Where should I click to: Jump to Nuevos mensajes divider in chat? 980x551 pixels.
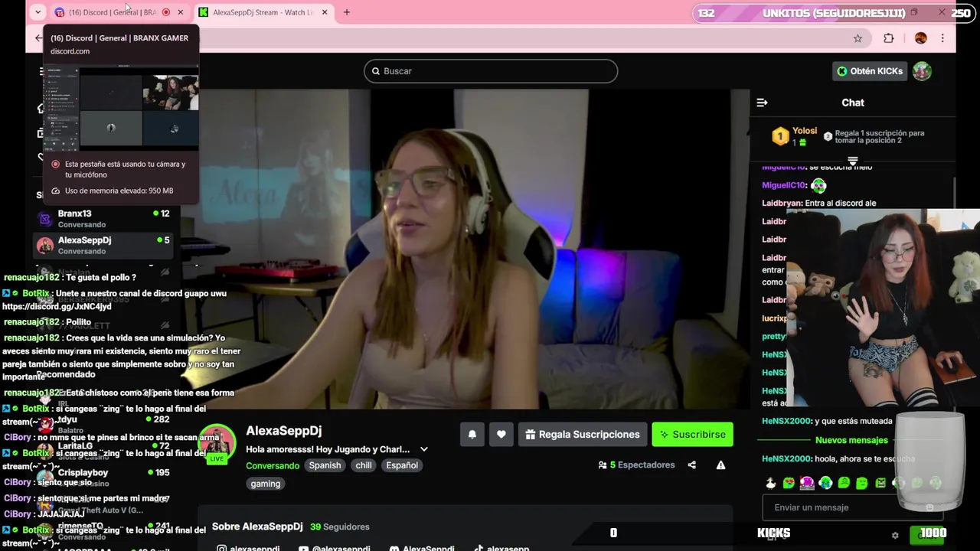(851, 440)
